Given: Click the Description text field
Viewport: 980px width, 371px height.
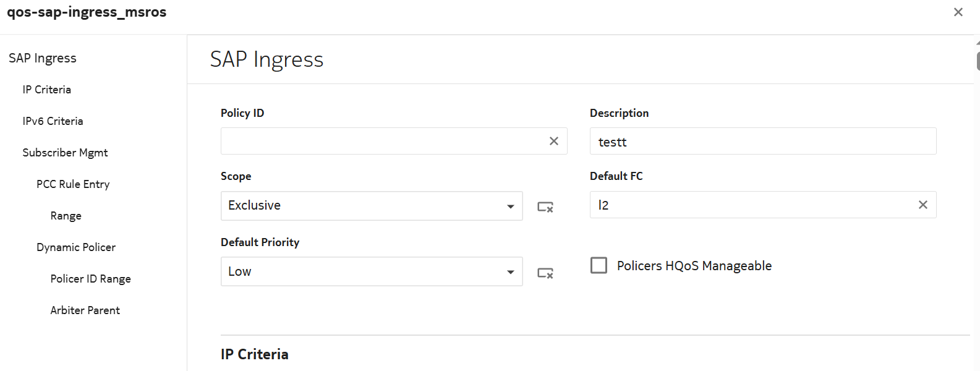Looking at the screenshot, I should coord(762,142).
